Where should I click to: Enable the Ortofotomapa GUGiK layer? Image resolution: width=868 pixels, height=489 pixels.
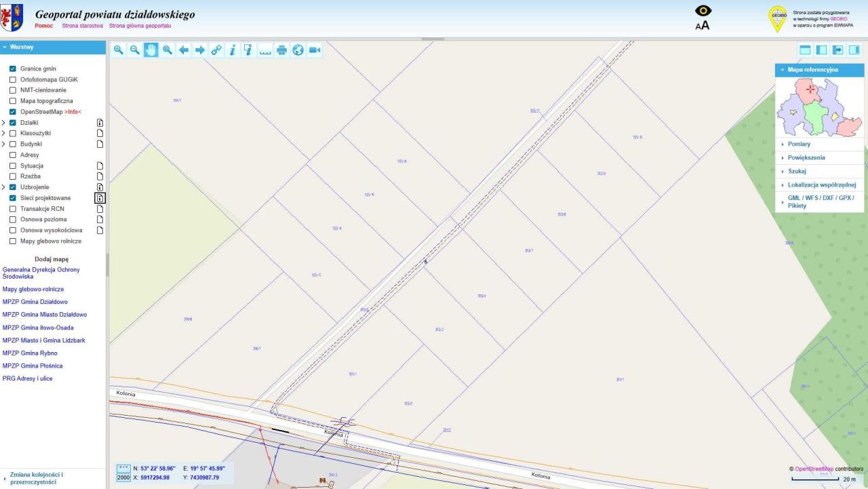[13, 80]
